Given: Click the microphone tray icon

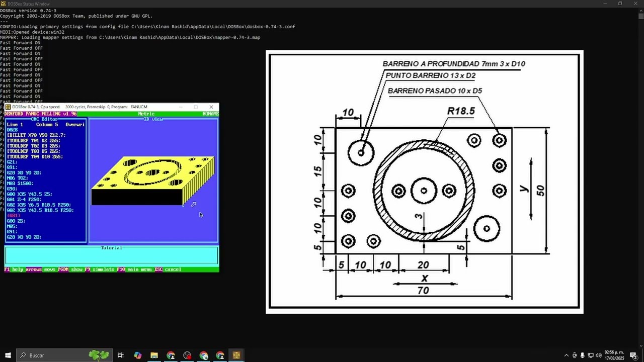Looking at the screenshot, I should (582, 355).
